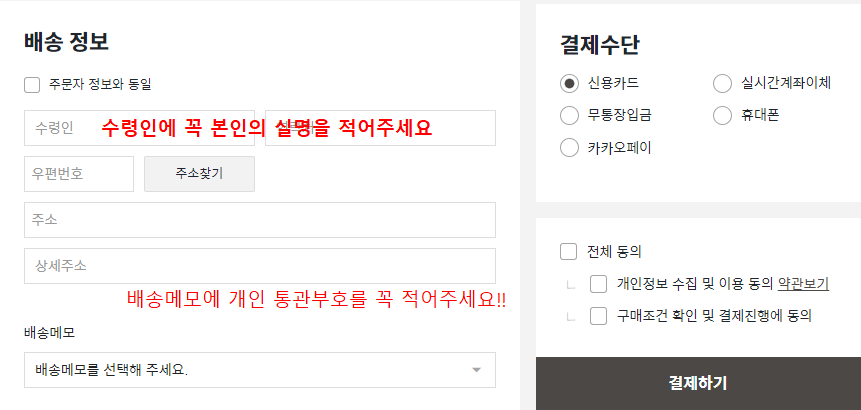Select the 신용카드 payment option
The image size is (861, 410).
coord(570,83)
